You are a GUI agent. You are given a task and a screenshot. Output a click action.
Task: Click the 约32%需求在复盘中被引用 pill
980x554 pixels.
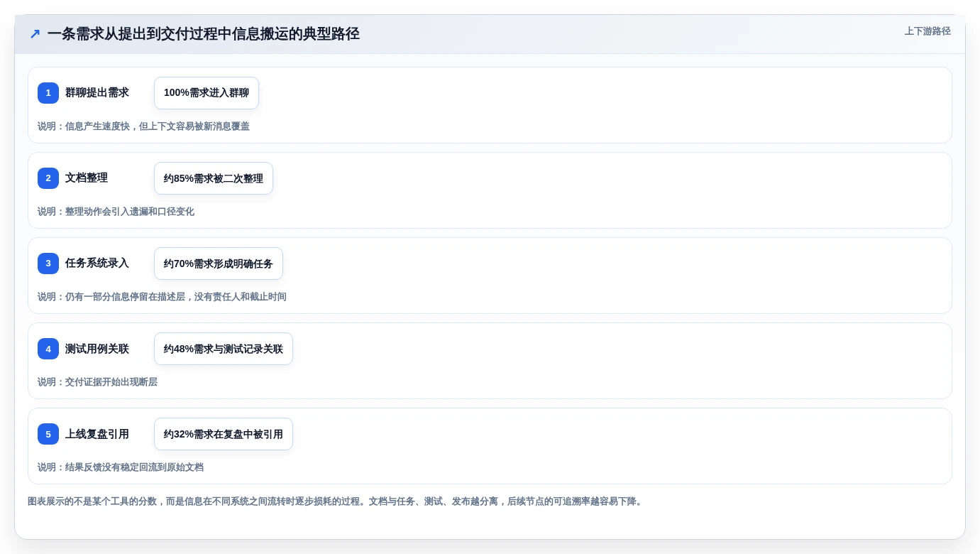[x=224, y=434]
